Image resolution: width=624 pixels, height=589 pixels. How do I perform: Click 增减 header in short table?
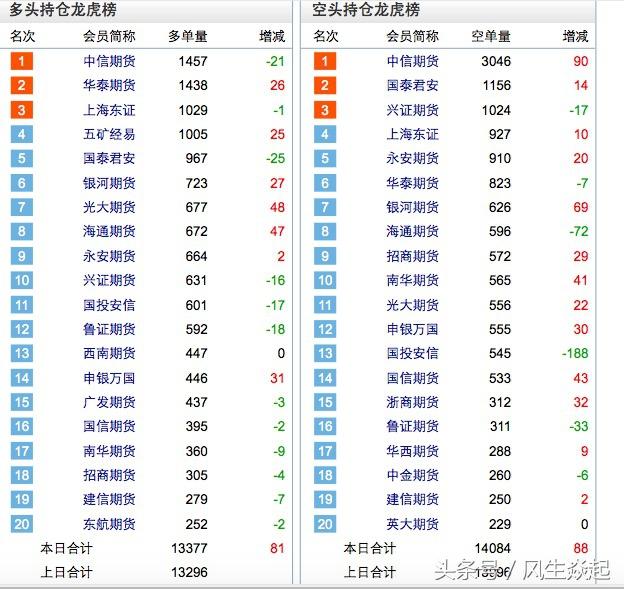click(x=575, y=36)
